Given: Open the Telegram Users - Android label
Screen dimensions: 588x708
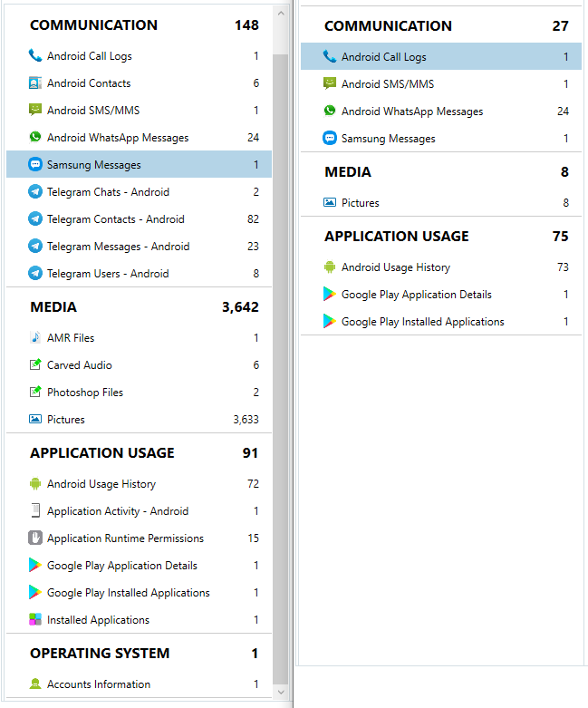Looking at the screenshot, I should click(108, 273).
